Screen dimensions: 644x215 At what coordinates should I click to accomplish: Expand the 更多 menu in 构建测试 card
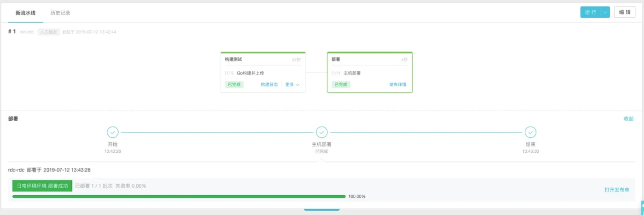[x=292, y=84]
